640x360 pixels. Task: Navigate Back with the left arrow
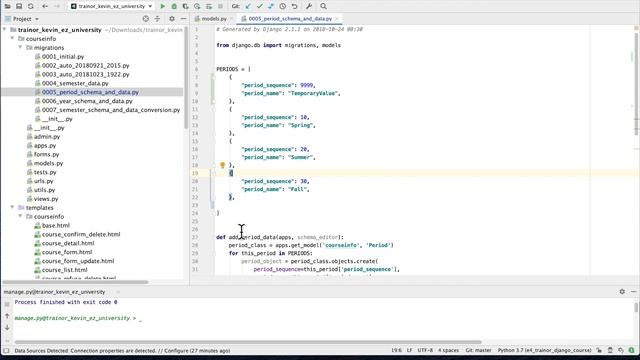point(45,6)
